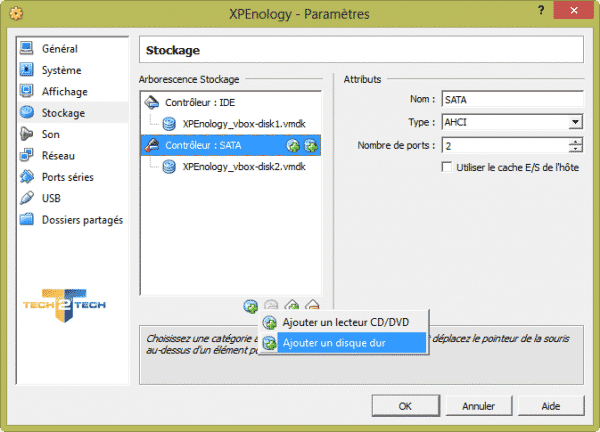This screenshot has width=600, height=432.
Task: Select Contrôleur : SATA row
Action: click(231, 145)
